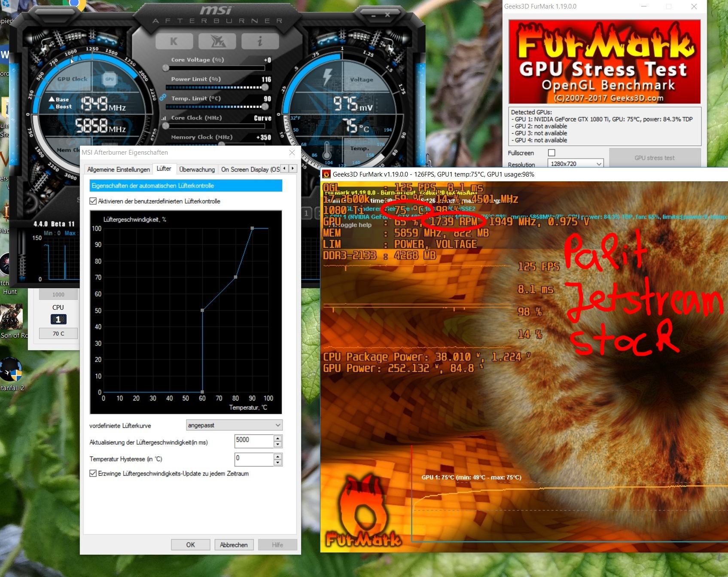The width and height of the screenshot is (728, 577).
Task: Click the curve bars icon beside Core Clock
Action: click(163, 118)
